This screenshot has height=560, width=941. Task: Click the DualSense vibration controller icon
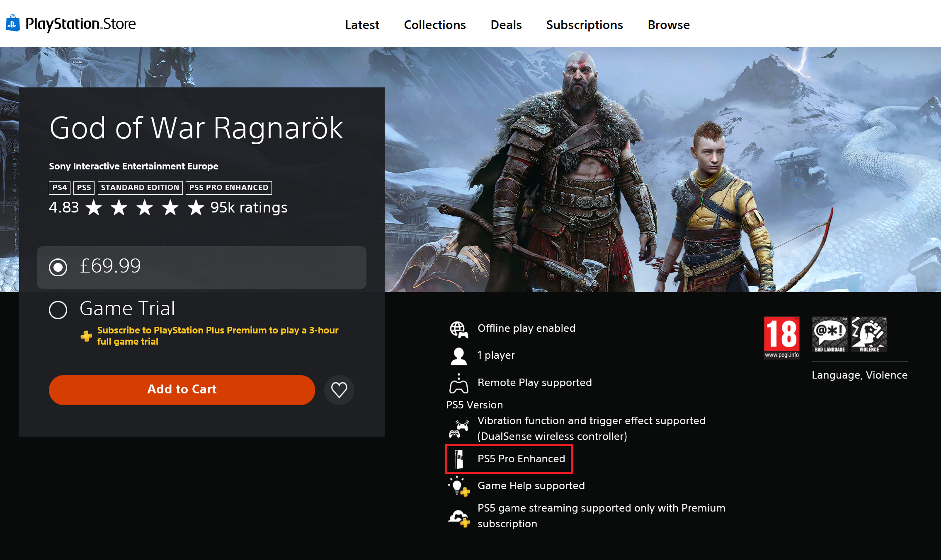click(459, 429)
